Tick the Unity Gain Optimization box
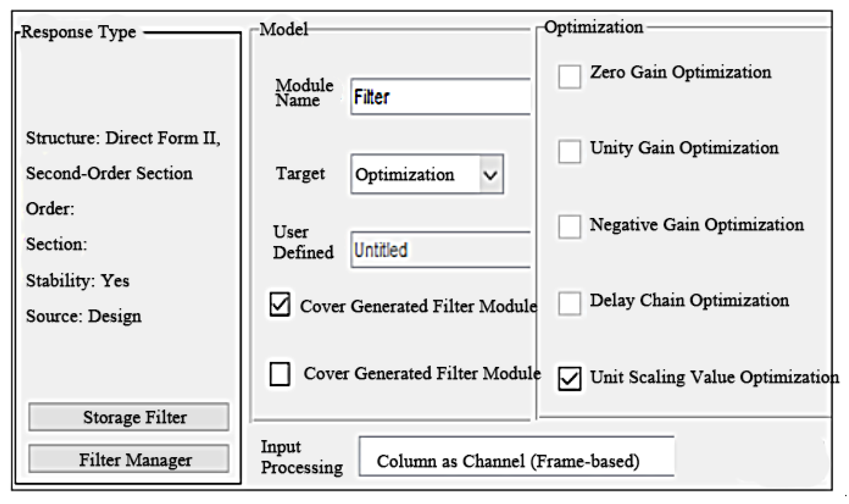 pos(569,151)
